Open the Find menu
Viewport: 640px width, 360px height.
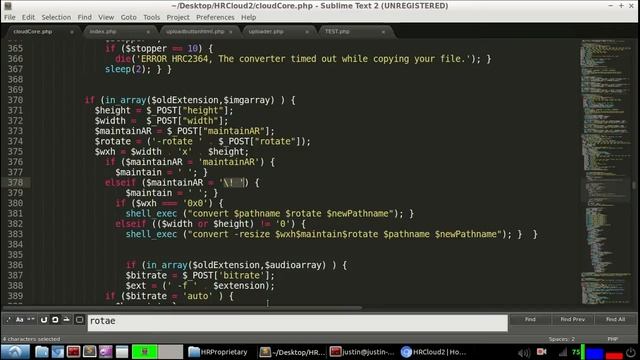(84, 17)
